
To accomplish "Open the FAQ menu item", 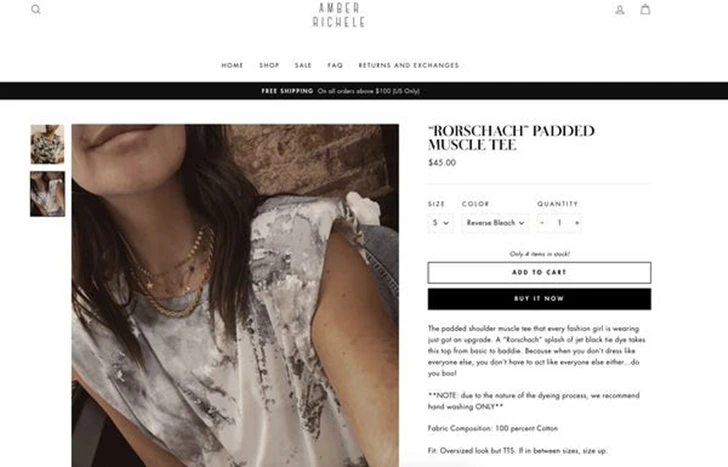I will pos(335,65).
